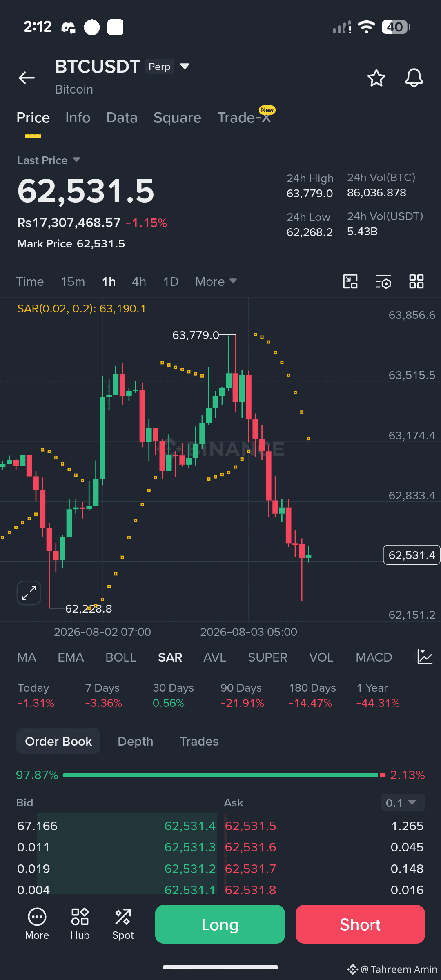The height and width of the screenshot is (980, 441).
Task: Select the 15m chart interval
Action: tap(73, 281)
